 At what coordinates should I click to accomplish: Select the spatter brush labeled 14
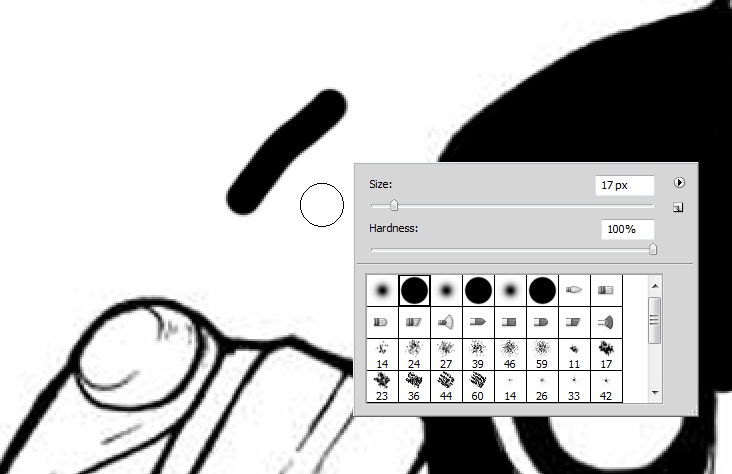(382, 354)
